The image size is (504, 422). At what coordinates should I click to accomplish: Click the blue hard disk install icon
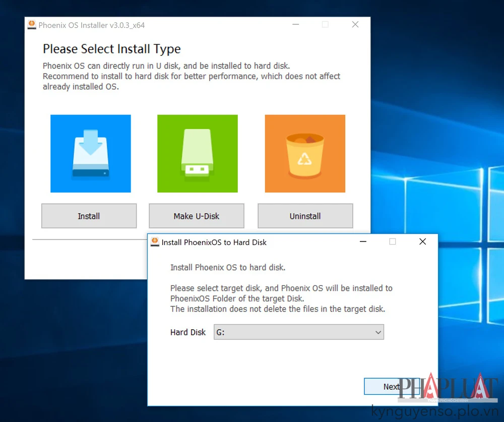tap(91, 153)
